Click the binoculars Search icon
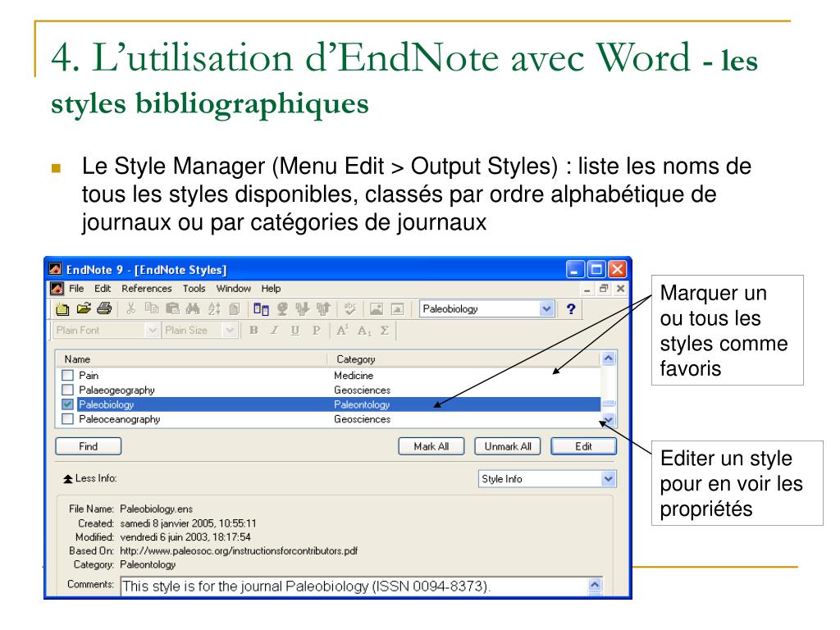The width and height of the screenshot is (840, 630). (x=193, y=308)
